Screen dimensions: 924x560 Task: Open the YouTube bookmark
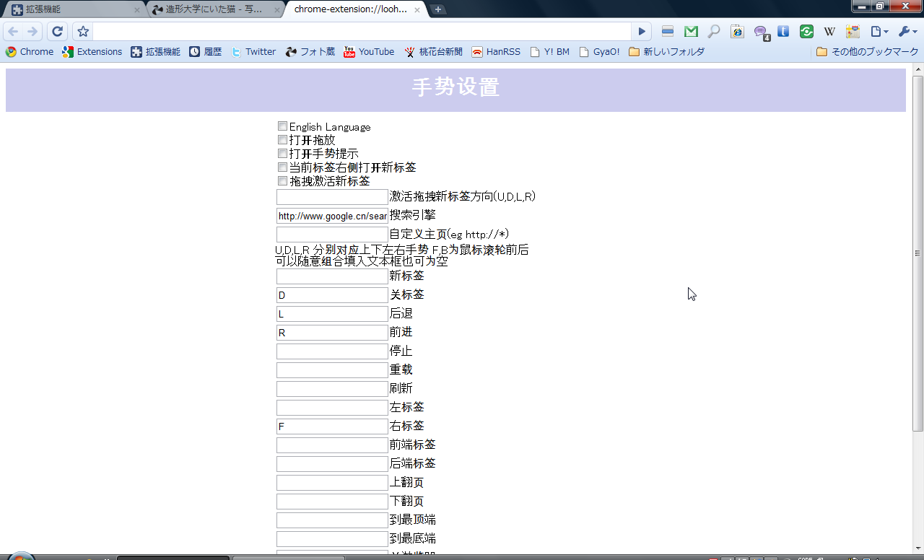(369, 52)
